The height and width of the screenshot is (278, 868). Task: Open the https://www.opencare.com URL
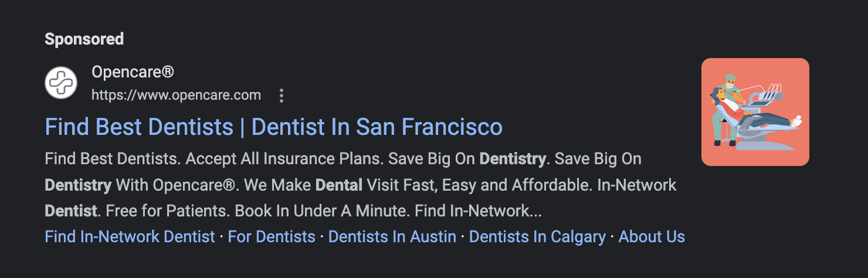tap(177, 95)
